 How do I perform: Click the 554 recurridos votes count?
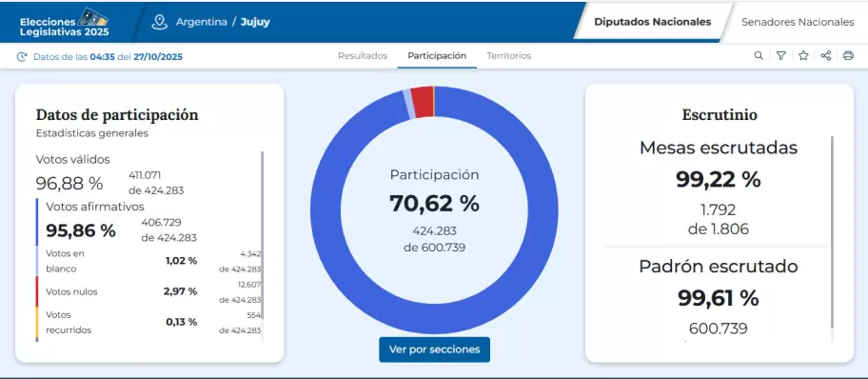(x=254, y=315)
